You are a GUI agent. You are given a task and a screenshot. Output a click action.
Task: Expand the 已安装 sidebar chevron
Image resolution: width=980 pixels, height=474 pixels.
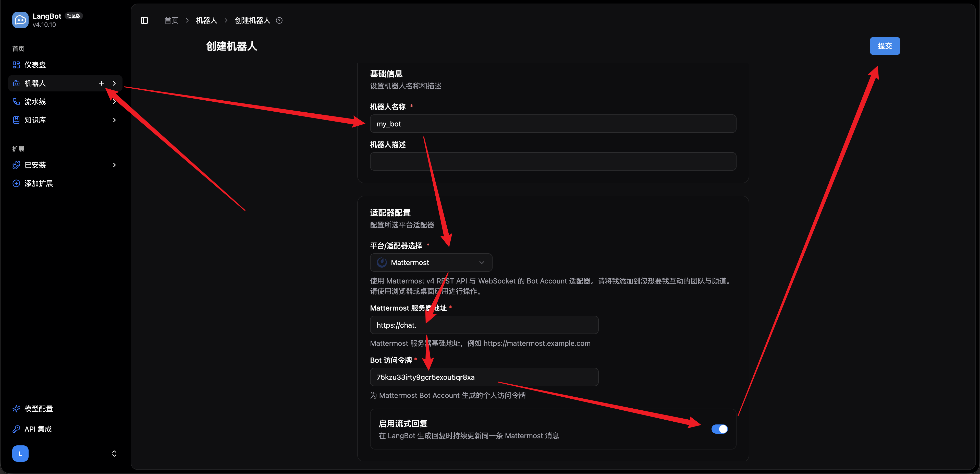tap(114, 165)
